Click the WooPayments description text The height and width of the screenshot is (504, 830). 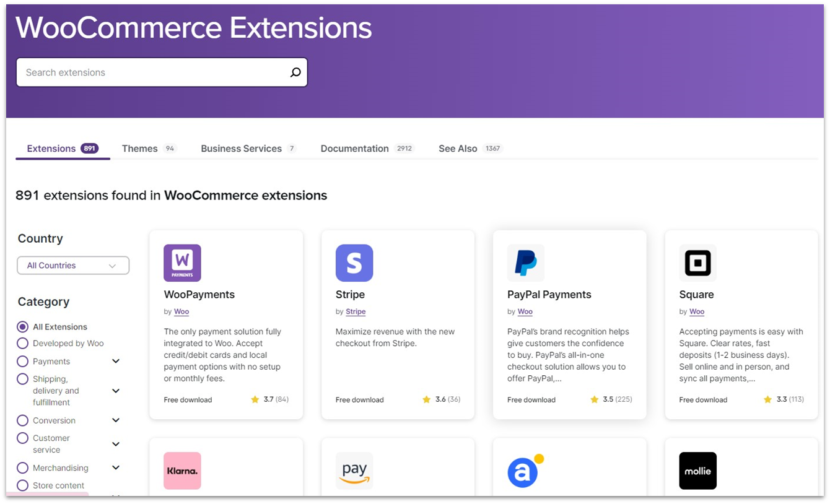223,355
